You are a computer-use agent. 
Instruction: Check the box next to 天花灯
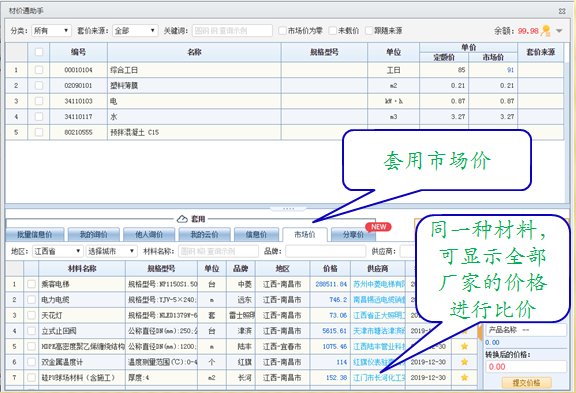click(31, 315)
